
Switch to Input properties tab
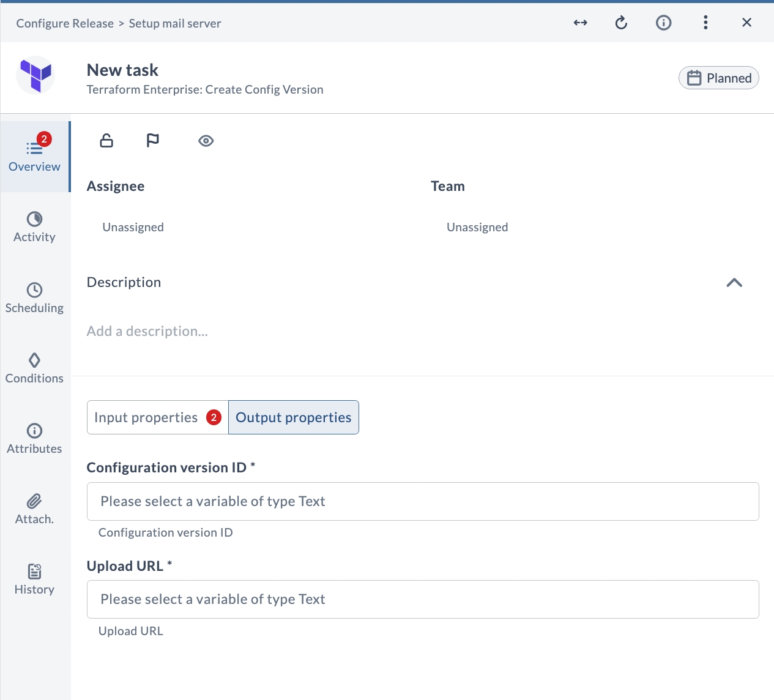(x=157, y=417)
